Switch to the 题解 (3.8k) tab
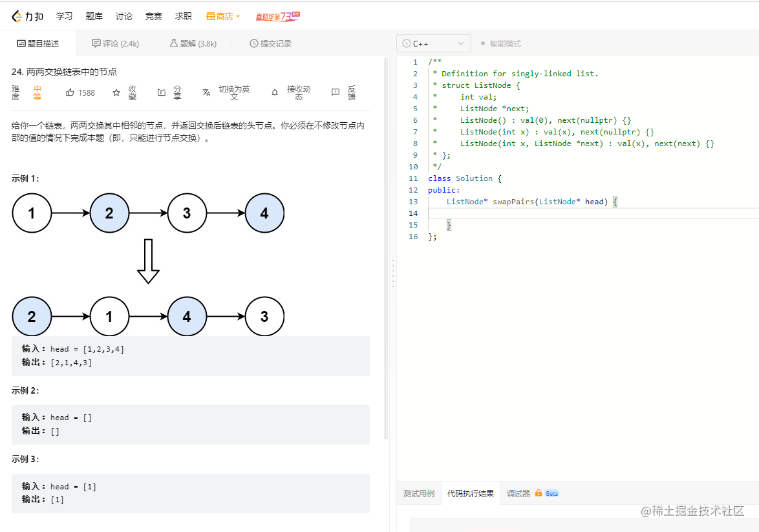Image resolution: width=759 pixels, height=532 pixels. click(193, 43)
